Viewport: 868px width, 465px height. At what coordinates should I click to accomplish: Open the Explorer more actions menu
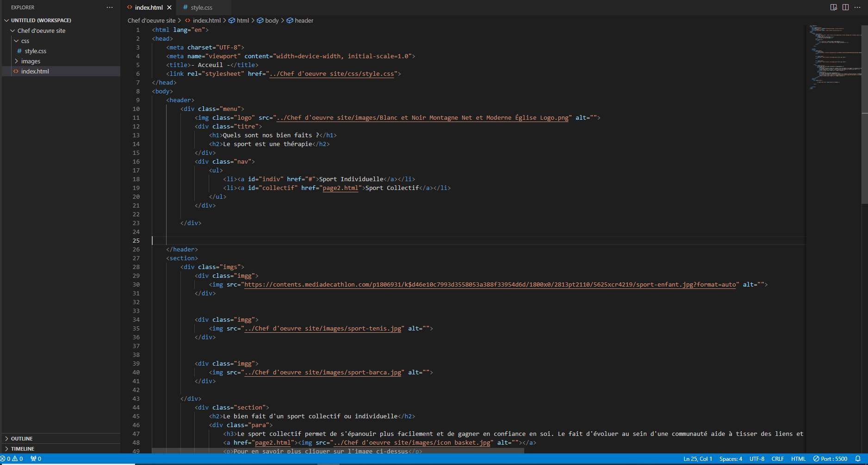click(109, 7)
